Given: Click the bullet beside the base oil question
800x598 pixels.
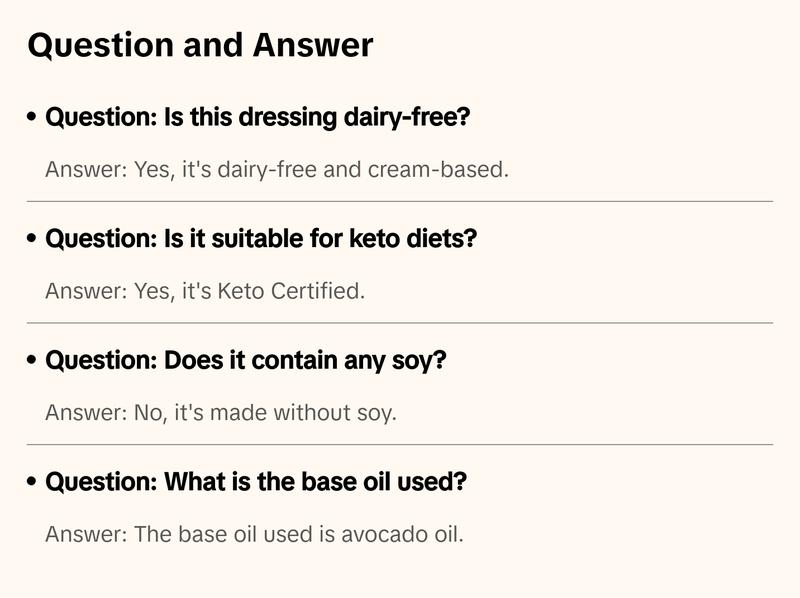Looking at the screenshot, I should point(33,483).
